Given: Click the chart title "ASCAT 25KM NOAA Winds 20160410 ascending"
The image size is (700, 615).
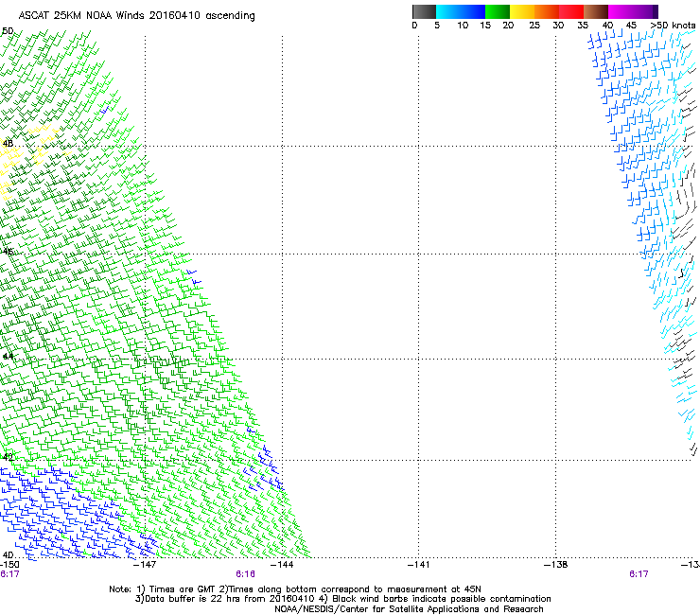Looking at the screenshot, I should [136, 16].
